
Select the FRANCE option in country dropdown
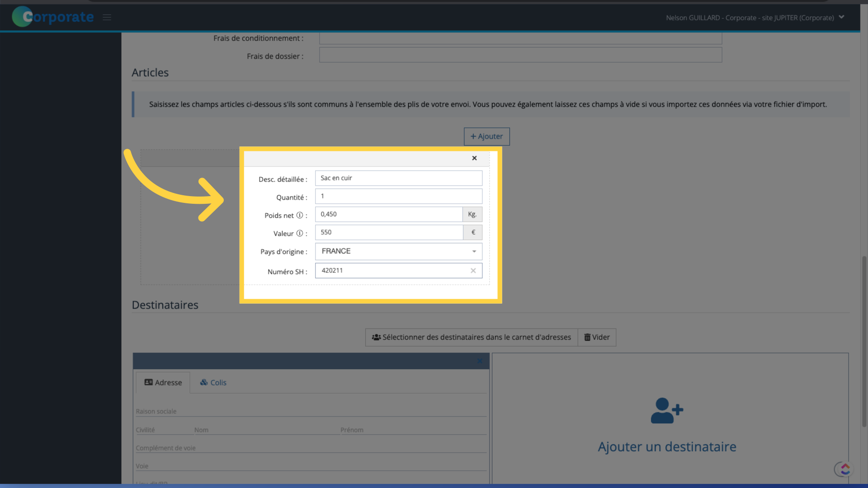pyautogui.click(x=398, y=251)
